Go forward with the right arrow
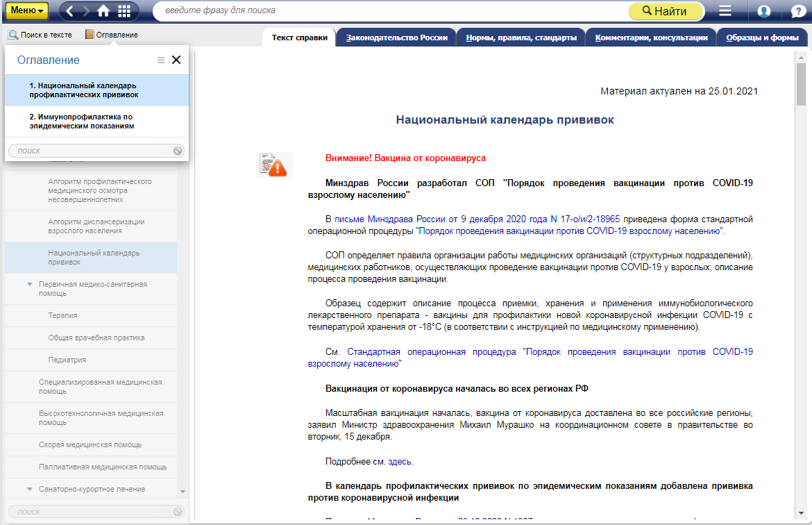This screenshot has width=812, height=525. [x=86, y=11]
